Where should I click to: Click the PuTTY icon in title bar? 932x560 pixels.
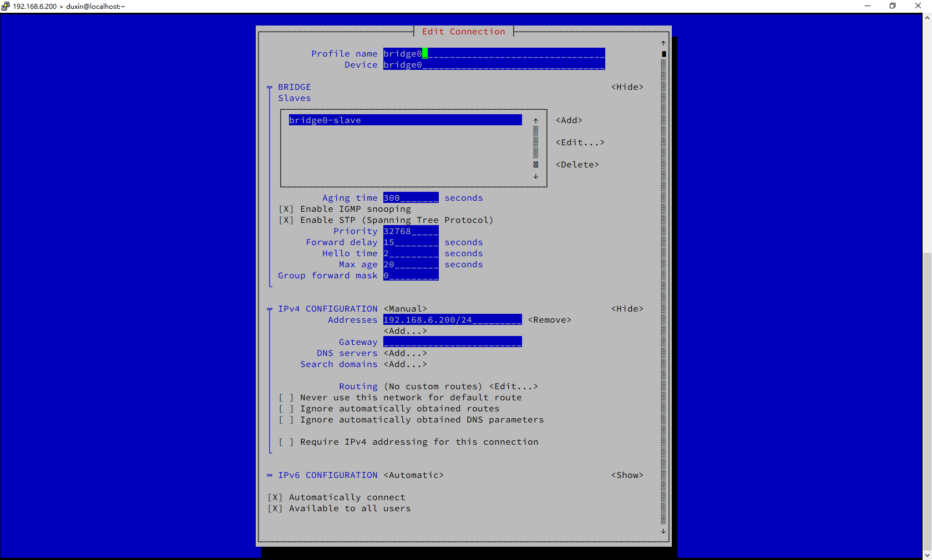[6, 6]
